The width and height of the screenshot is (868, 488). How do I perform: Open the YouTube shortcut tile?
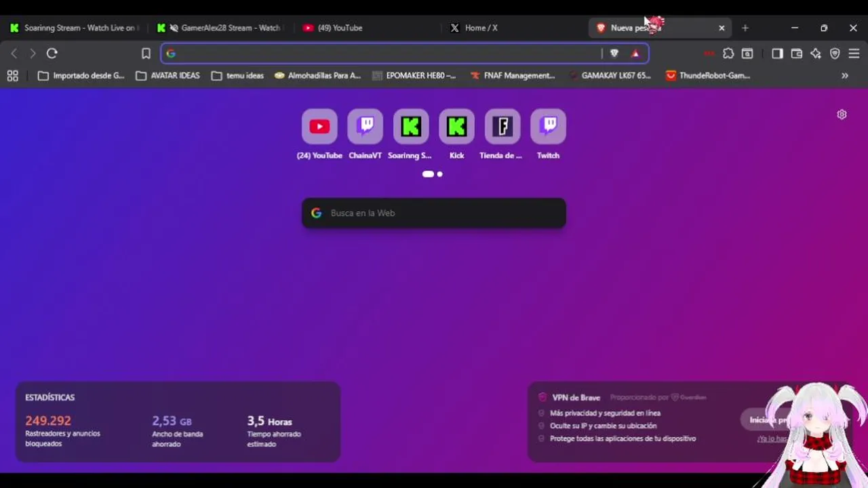pyautogui.click(x=319, y=127)
